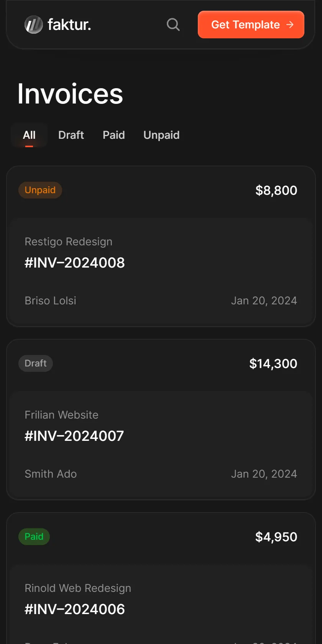Switch to the Unpaid tab

click(x=161, y=135)
